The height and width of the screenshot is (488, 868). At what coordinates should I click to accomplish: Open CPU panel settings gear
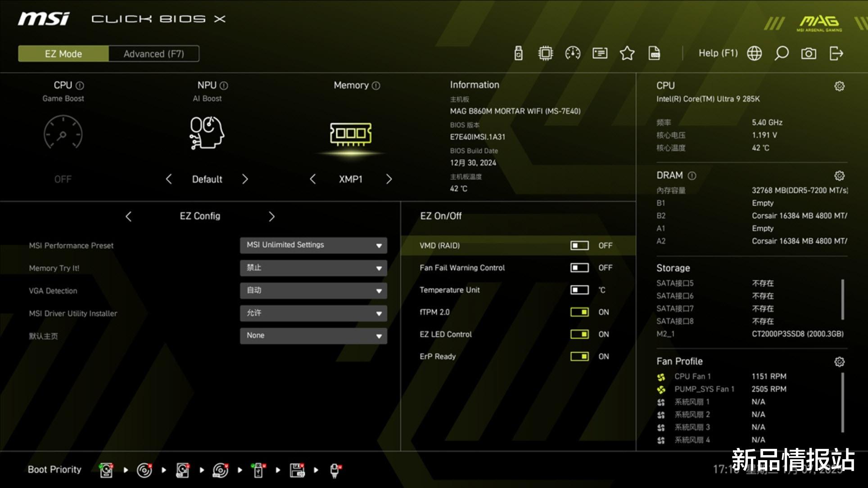point(839,86)
